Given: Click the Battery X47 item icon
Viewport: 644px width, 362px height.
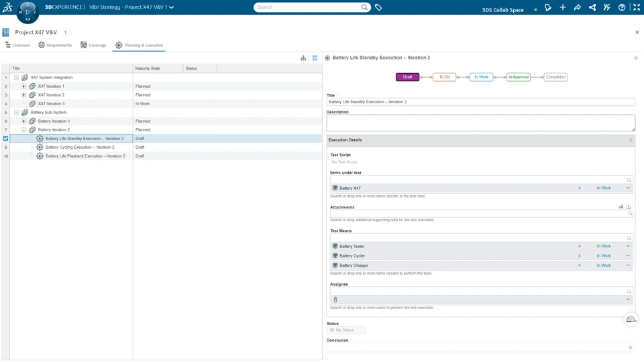Looking at the screenshot, I should pos(335,188).
